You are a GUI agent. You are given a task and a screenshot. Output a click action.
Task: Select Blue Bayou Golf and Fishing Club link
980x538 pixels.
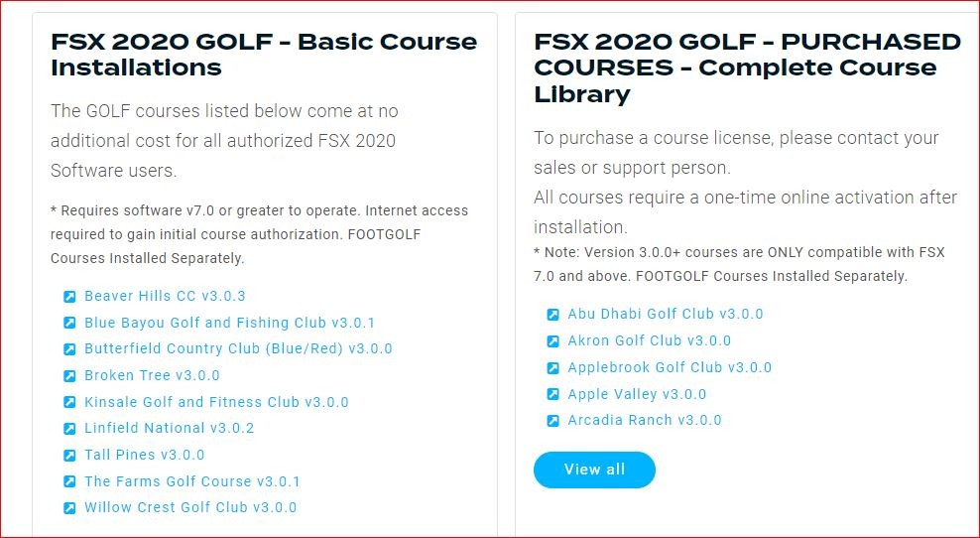click(x=229, y=323)
